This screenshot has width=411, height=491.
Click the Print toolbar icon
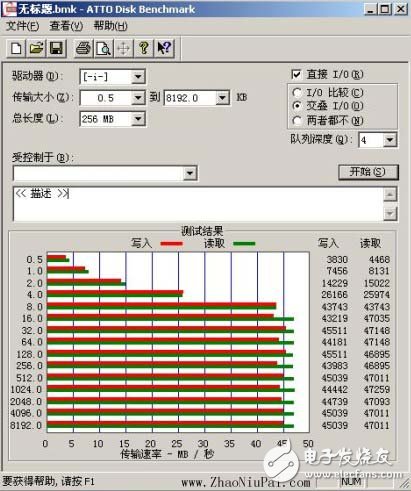pyautogui.click(x=83, y=48)
